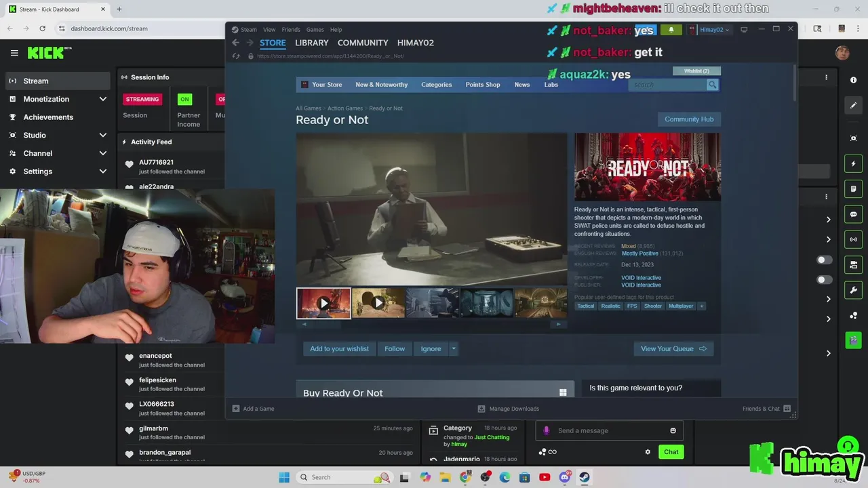Image resolution: width=868 pixels, height=488 pixels.
Task: Click the media strip right scroll arrow
Action: click(x=558, y=325)
